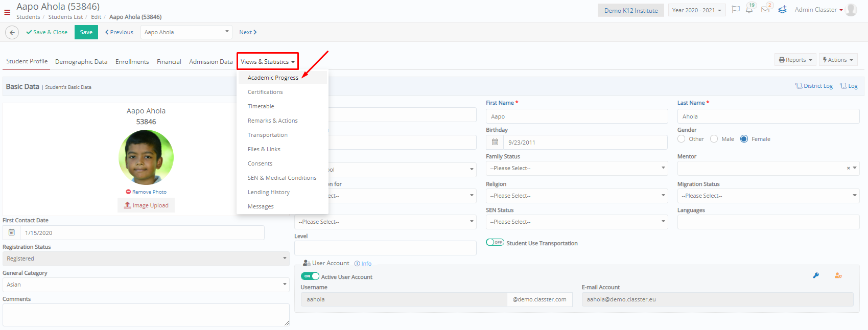Toggle Student Use Transportation switch
The height and width of the screenshot is (330, 868).
pos(495,243)
